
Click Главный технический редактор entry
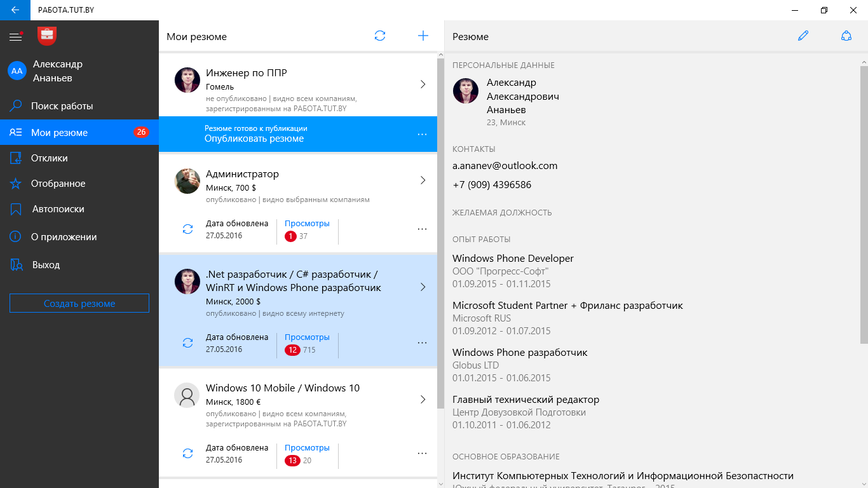coord(526,412)
